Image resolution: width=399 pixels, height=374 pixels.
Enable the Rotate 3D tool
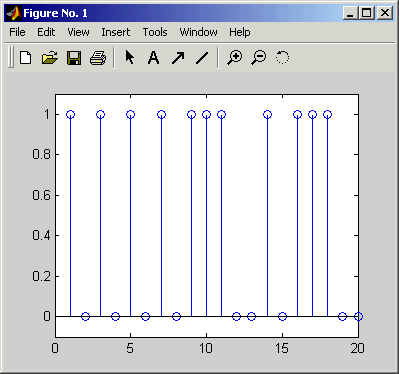(282, 57)
